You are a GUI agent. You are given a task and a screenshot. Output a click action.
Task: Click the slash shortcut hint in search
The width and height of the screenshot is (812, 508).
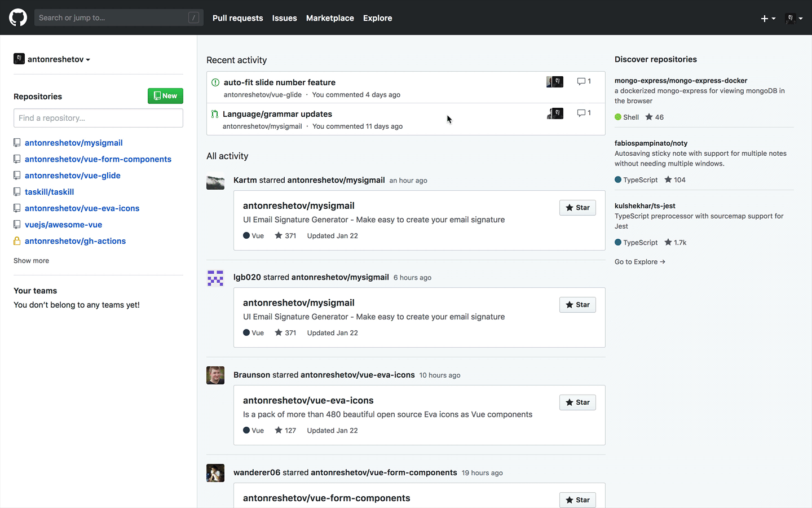[x=193, y=17]
